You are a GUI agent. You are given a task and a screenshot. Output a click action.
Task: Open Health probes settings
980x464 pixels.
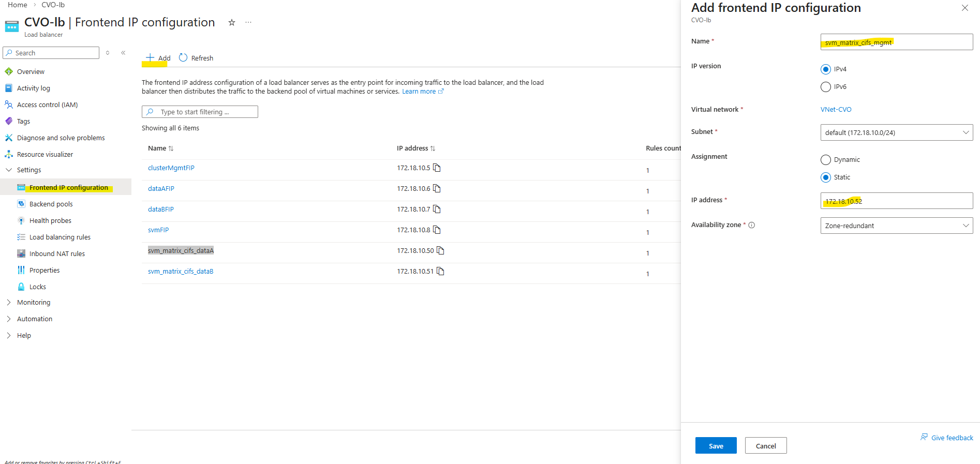click(x=50, y=221)
